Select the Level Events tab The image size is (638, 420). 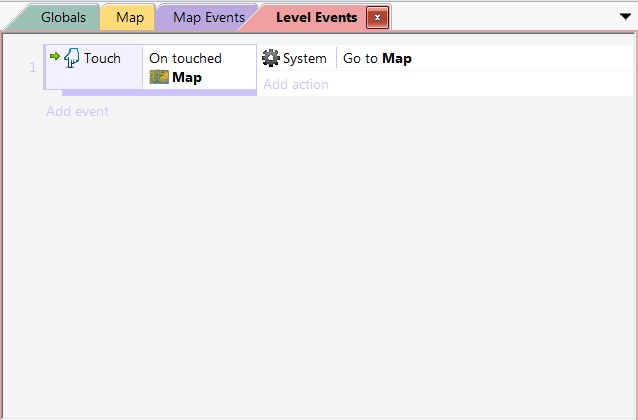316,18
